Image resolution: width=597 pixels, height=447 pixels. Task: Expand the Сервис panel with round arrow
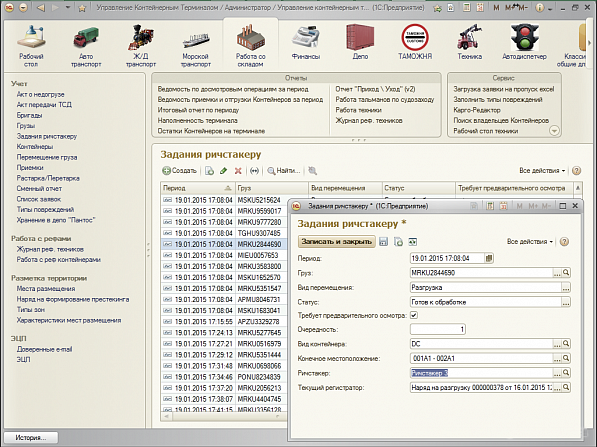click(554, 131)
